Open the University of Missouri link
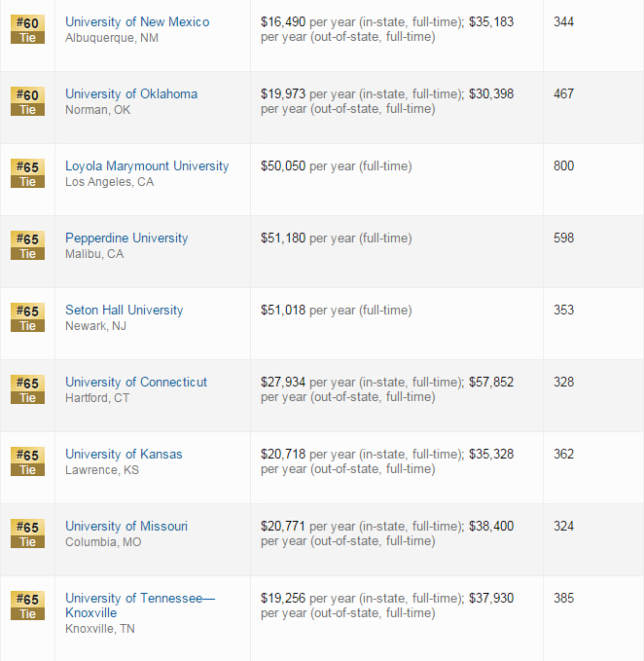Screen dimensions: 644x661 click(x=126, y=527)
